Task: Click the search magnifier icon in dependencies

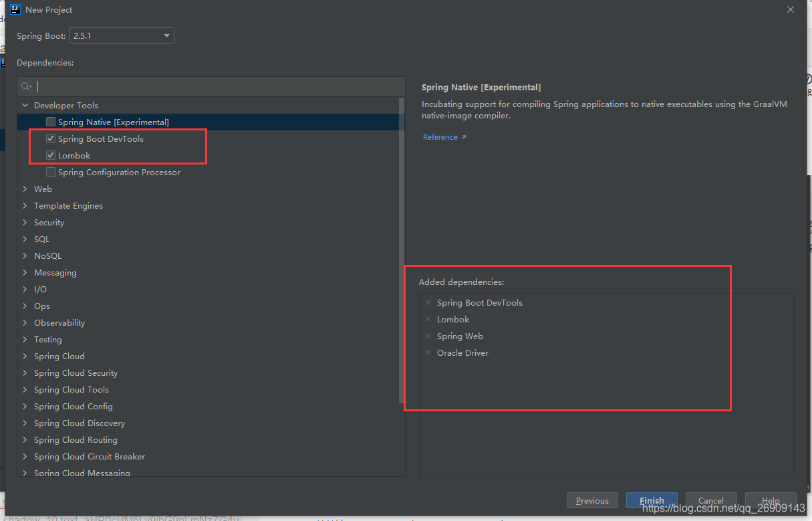Action: point(26,86)
